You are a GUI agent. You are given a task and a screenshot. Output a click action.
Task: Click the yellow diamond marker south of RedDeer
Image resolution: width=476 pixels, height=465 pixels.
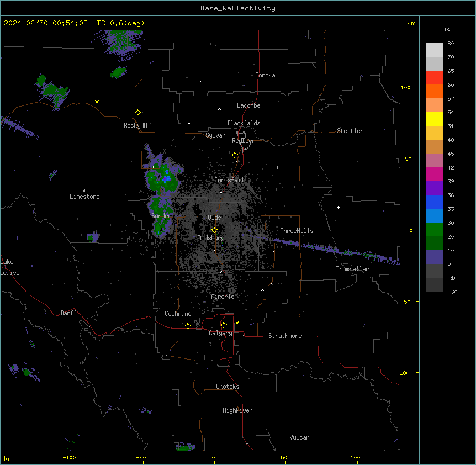(x=235, y=155)
